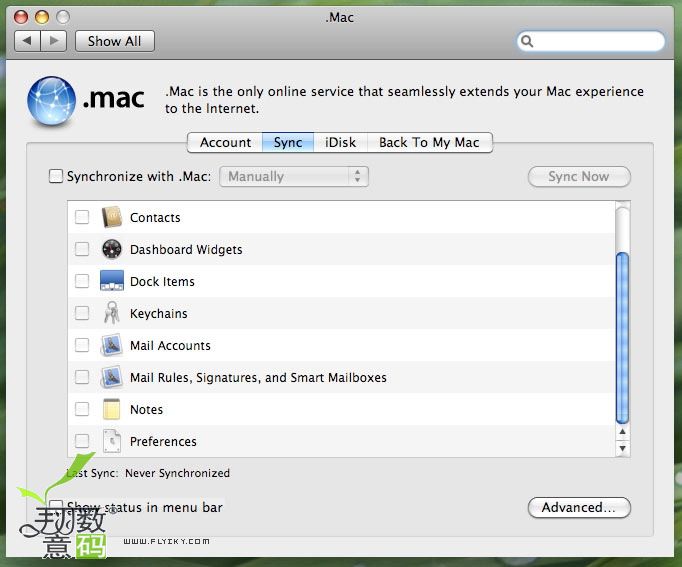Select the Mail Rules, Signatures, and Smart Mailboxes label

click(258, 377)
